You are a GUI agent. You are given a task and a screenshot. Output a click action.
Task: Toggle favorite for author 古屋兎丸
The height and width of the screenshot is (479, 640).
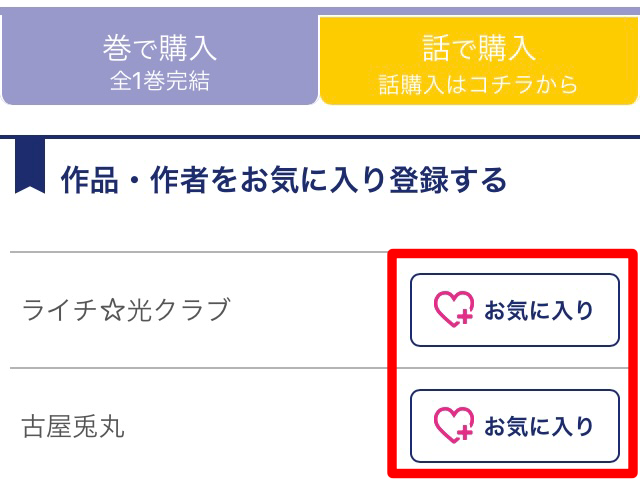coord(515,426)
